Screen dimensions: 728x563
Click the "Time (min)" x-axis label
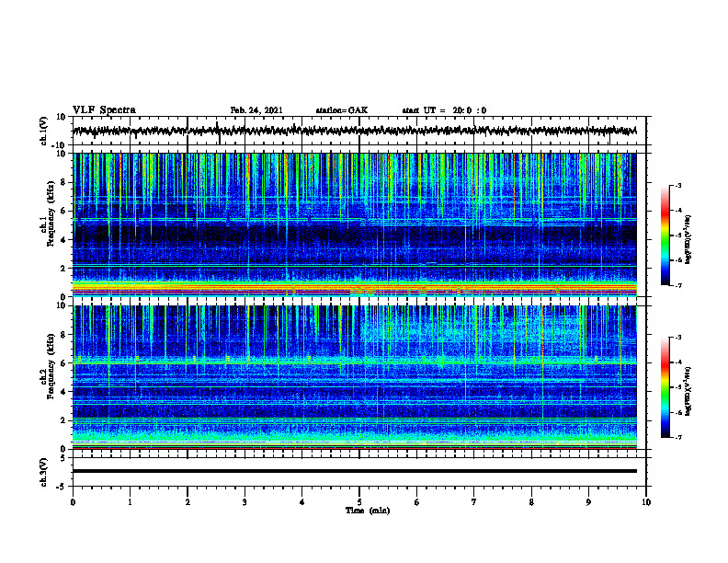368,511
